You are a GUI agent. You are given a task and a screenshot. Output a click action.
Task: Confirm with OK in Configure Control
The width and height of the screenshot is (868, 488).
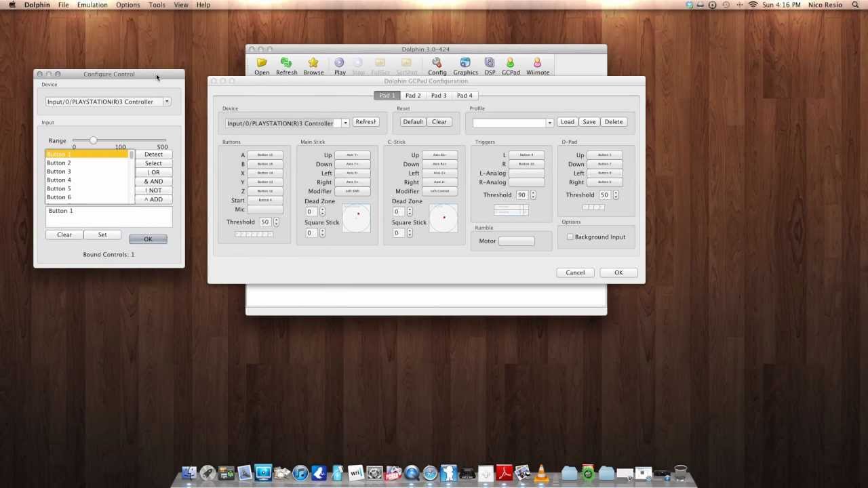click(x=148, y=239)
